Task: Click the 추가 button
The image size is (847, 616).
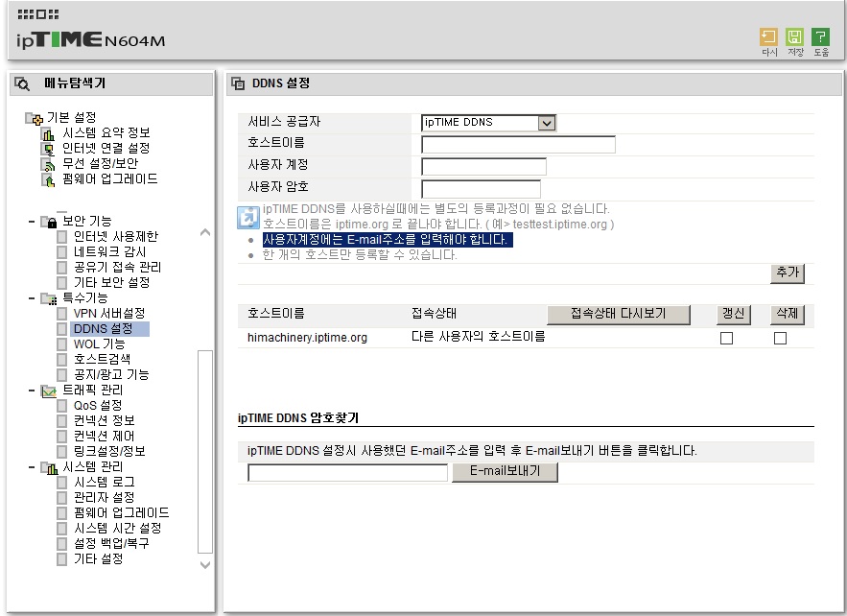Action: tap(788, 272)
